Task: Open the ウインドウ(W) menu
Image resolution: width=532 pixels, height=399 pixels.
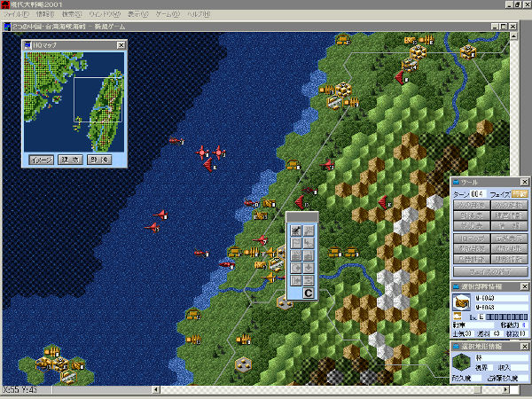Action: point(105,14)
